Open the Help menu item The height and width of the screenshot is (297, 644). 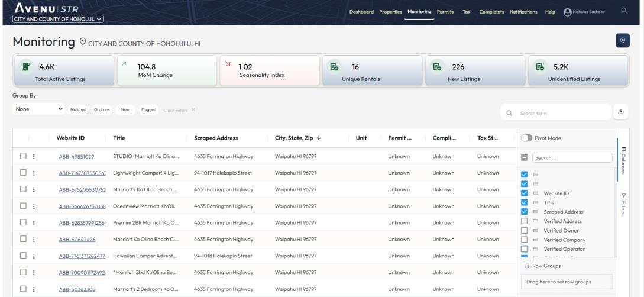click(551, 12)
